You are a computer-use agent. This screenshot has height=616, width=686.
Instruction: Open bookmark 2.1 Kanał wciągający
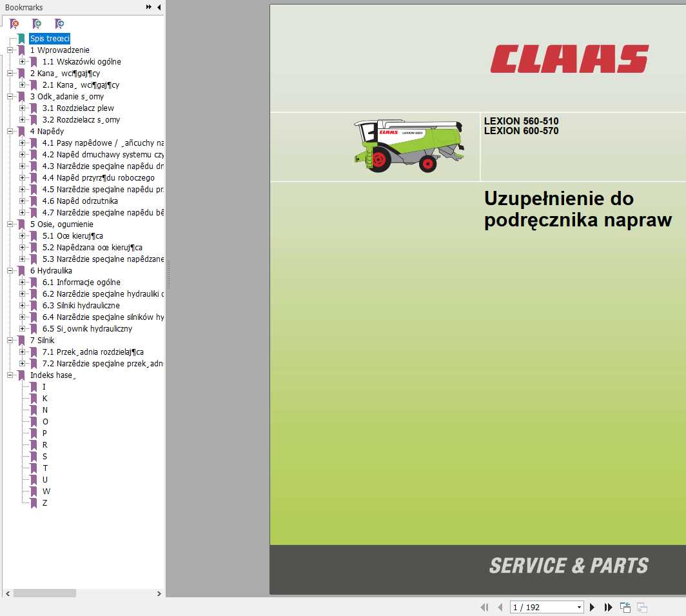click(81, 85)
